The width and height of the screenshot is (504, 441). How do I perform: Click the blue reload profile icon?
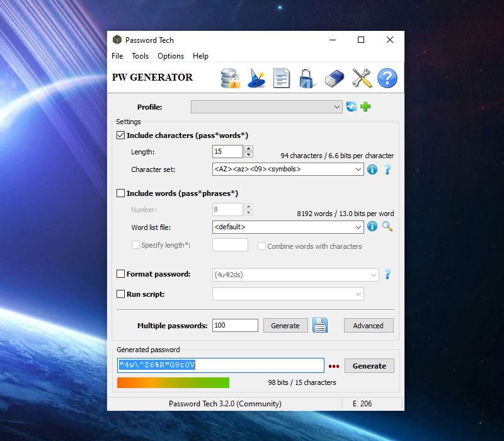[352, 106]
